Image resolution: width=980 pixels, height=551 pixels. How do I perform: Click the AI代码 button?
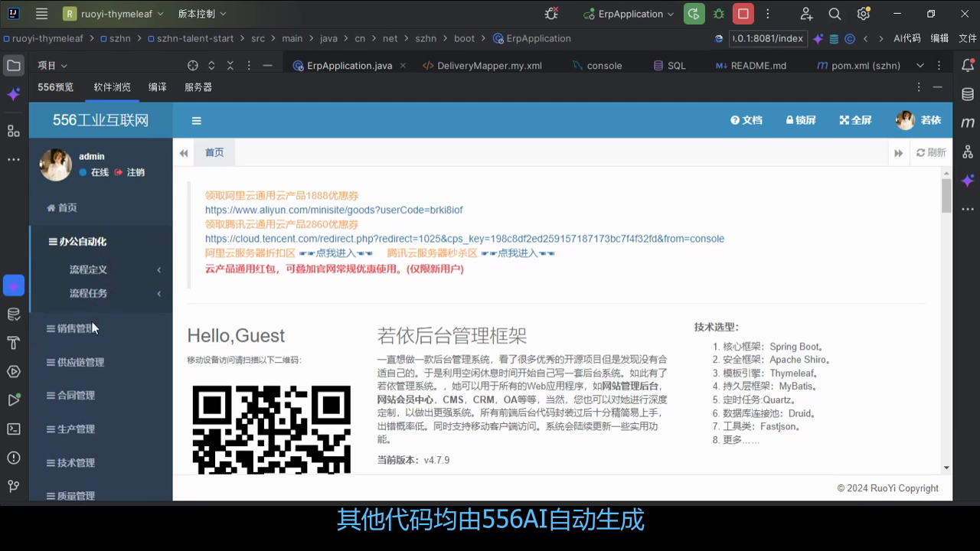click(x=907, y=38)
